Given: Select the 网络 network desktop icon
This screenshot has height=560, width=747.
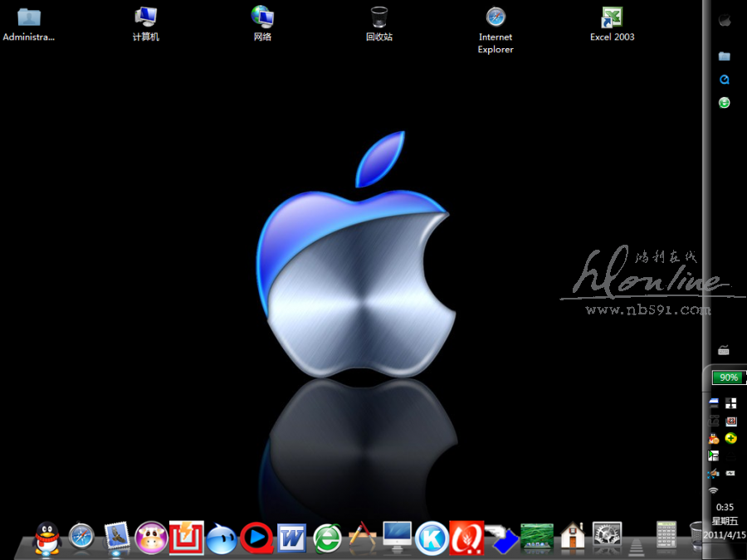Looking at the screenshot, I should coord(262,23).
